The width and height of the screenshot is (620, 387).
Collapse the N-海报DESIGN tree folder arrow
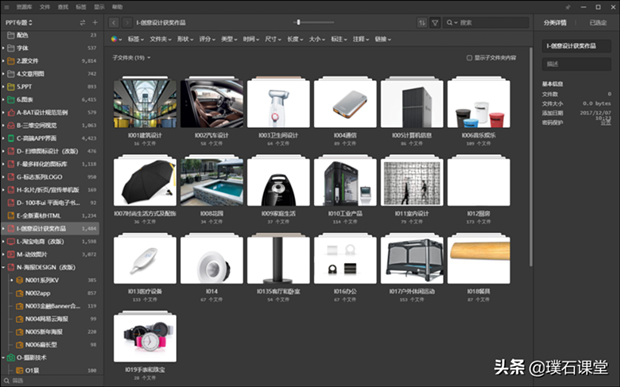click(x=3, y=268)
